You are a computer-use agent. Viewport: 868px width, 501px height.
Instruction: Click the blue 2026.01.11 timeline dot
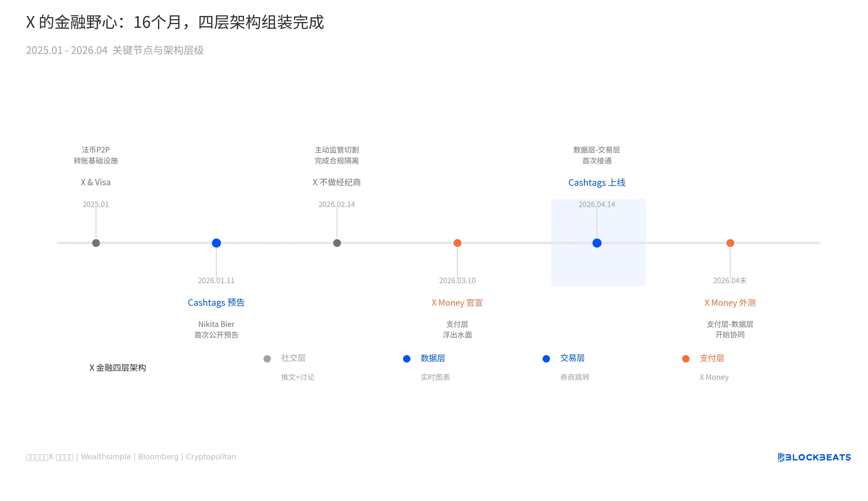pyautogui.click(x=216, y=243)
